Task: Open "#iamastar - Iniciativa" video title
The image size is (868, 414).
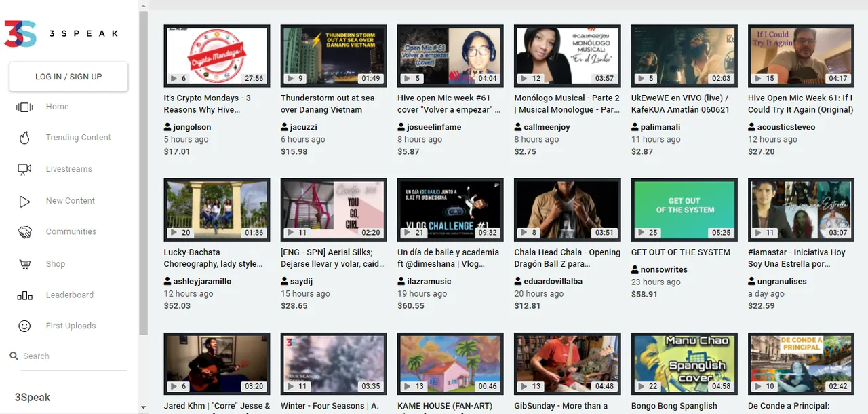Action: pos(797,258)
